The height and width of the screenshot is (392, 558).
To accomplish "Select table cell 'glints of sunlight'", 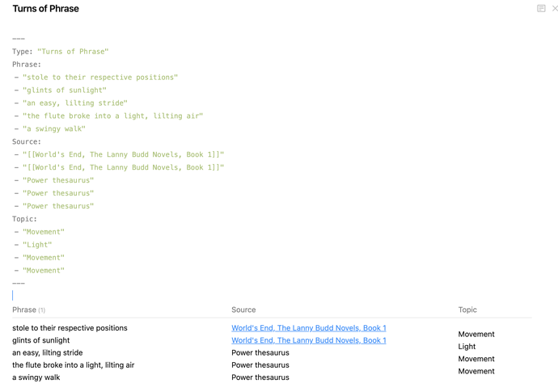I will pos(41,340).
